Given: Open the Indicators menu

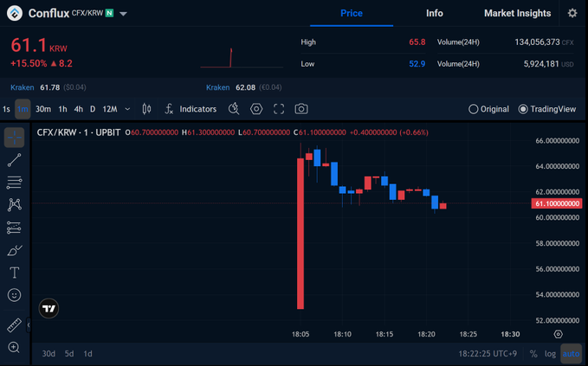Looking at the screenshot, I should pos(191,109).
